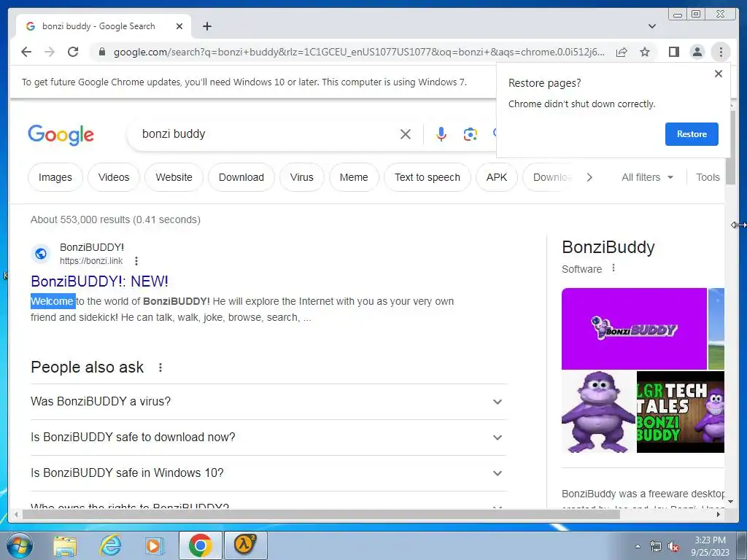Open the BonziBUDDY!: NEW! result link
747x560 pixels.
99,281
